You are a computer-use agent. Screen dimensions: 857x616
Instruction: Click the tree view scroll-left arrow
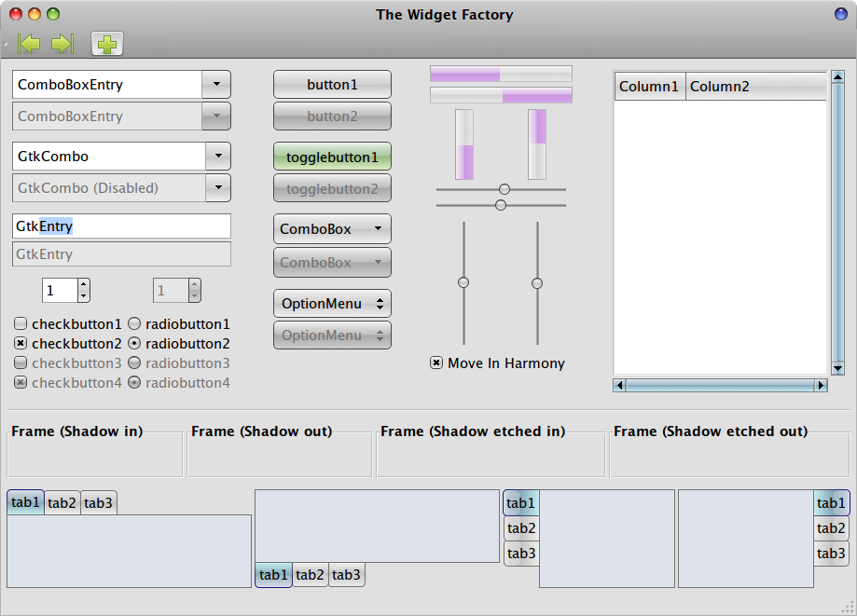coord(619,386)
